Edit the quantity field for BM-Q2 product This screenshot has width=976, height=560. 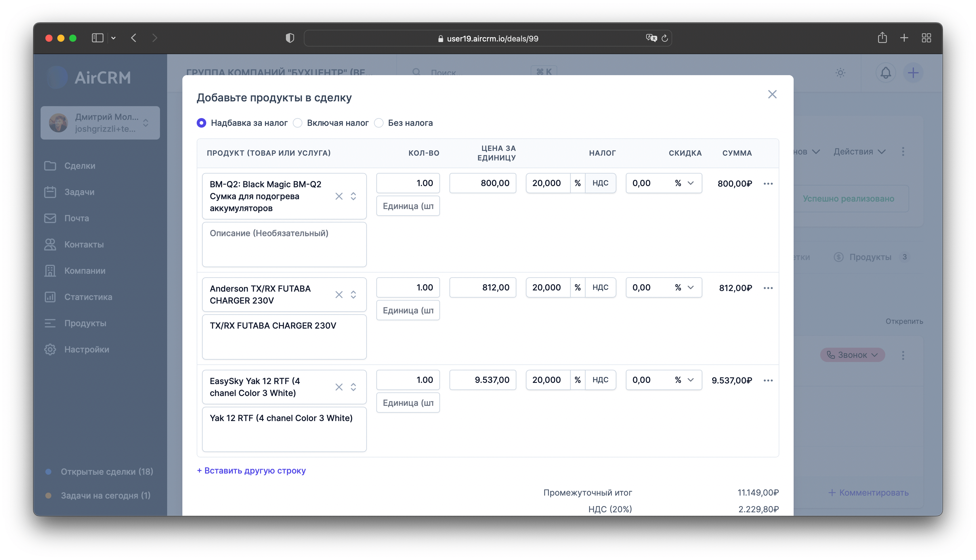click(408, 183)
